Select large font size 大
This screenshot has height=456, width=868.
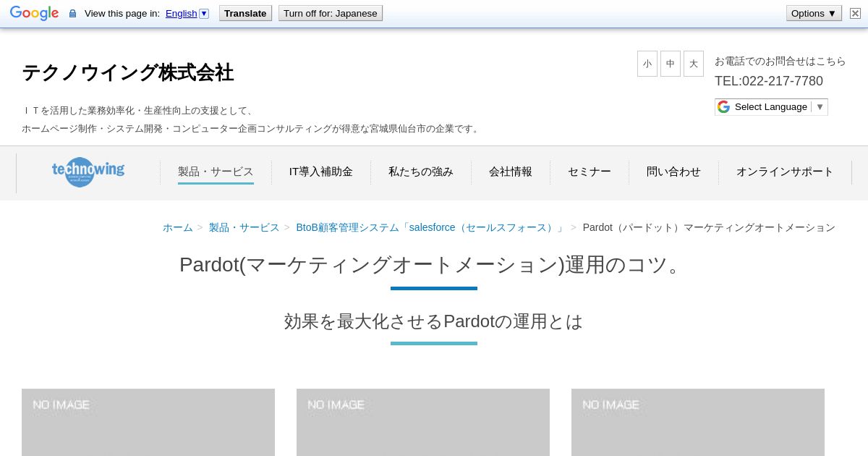(694, 64)
